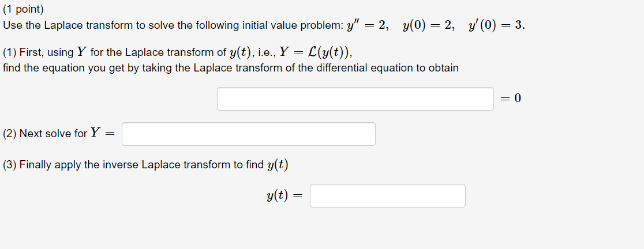The image size is (644, 249).
Task: Click the "(1 point)" label
Action: (x=23, y=9)
